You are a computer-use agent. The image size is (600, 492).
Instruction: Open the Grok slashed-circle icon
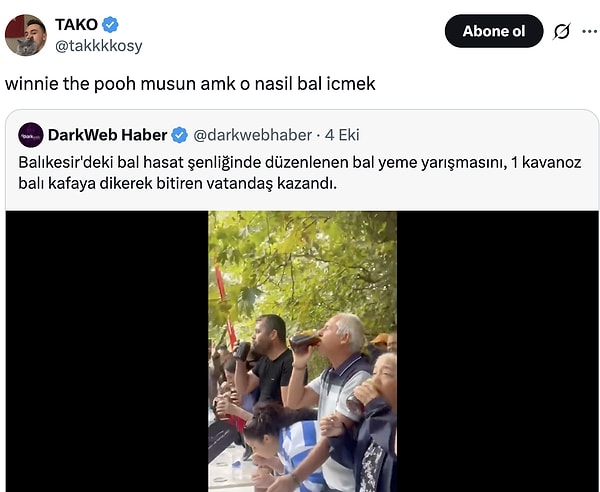(562, 31)
